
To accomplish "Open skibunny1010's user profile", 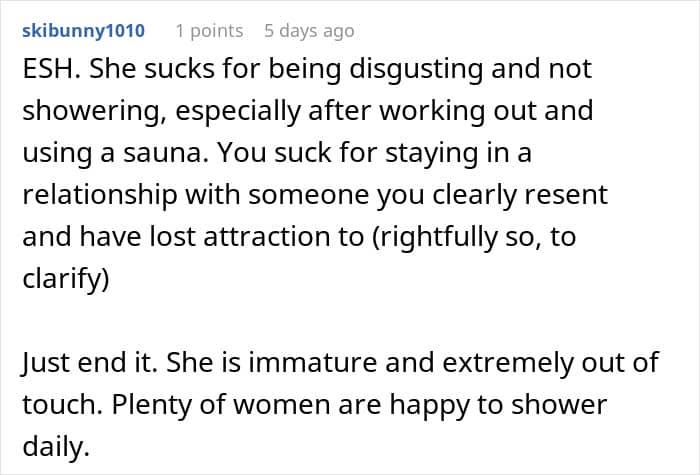I will pos(83,31).
